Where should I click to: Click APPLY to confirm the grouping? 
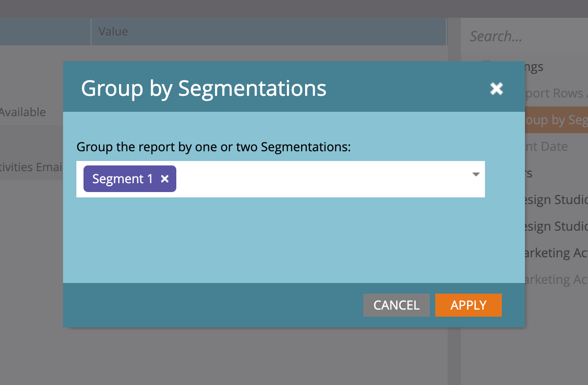468,305
